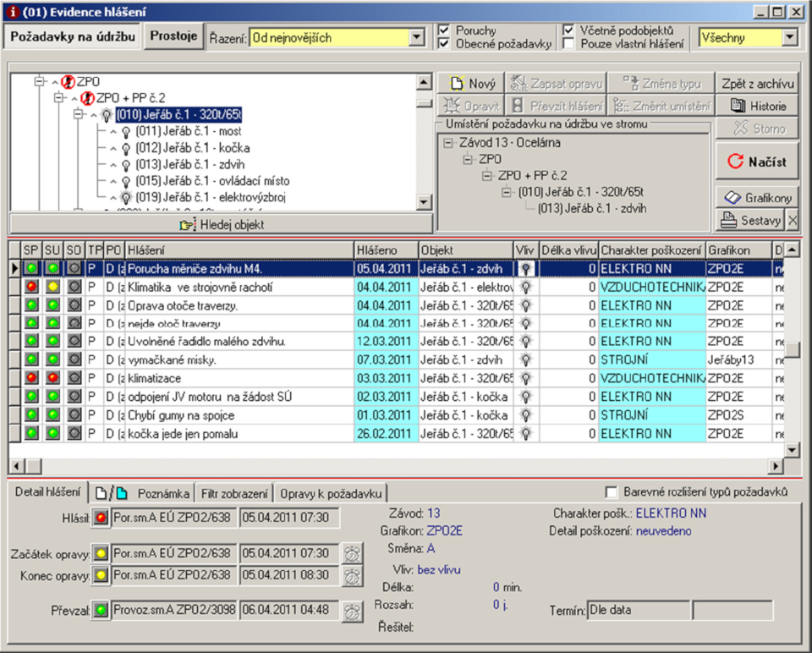Collapse ZPO + PP č.2 in location tree
This screenshot has height=653, width=812.
(487, 176)
